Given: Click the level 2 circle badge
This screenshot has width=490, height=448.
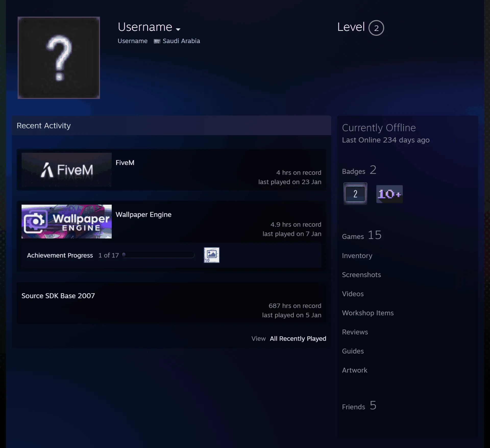Looking at the screenshot, I should (x=376, y=28).
